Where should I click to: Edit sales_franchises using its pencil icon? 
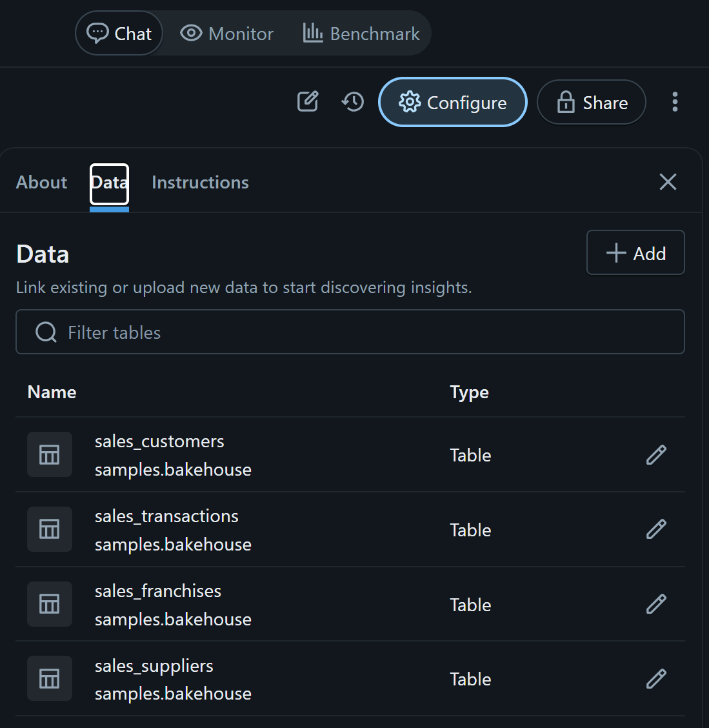pos(656,604)
